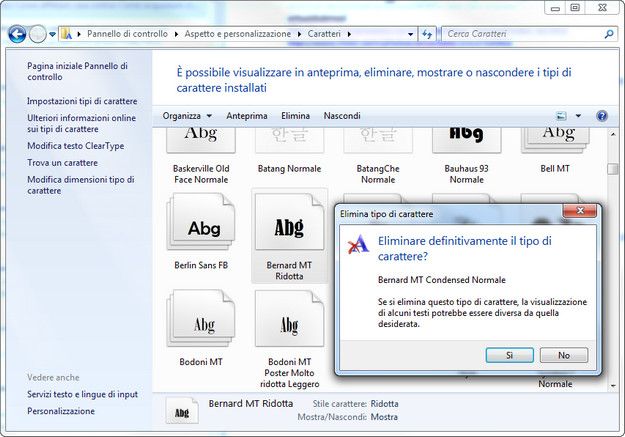Click the Fonts folder icon in address bar
The image size is (625, 437).
coord(67,34)
